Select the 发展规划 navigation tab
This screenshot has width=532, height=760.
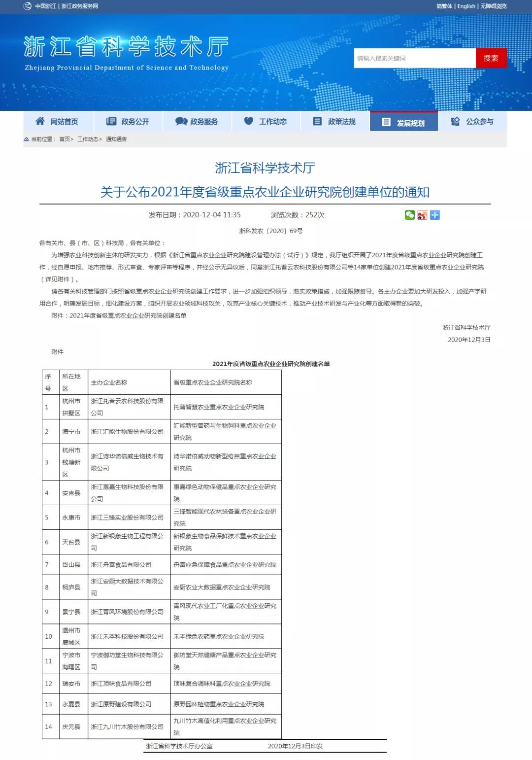click(x=404, y=122)
